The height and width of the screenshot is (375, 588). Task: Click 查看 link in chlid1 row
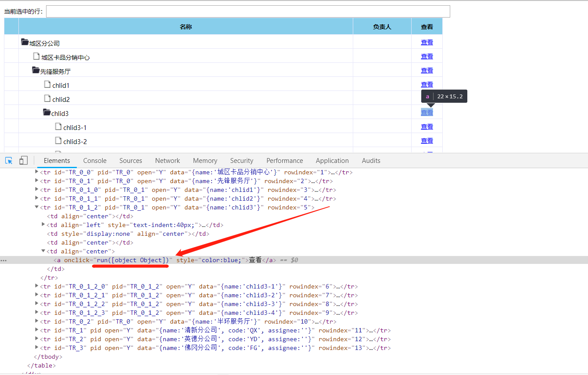427,84
